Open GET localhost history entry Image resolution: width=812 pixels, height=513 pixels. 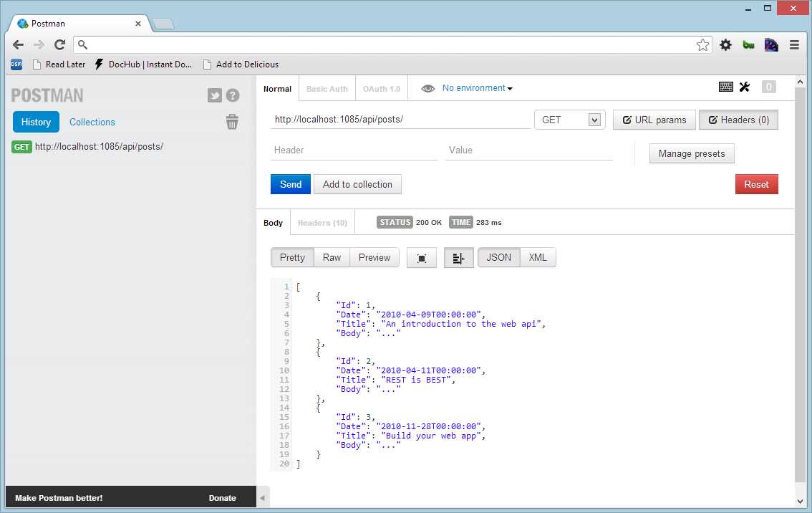87,147
